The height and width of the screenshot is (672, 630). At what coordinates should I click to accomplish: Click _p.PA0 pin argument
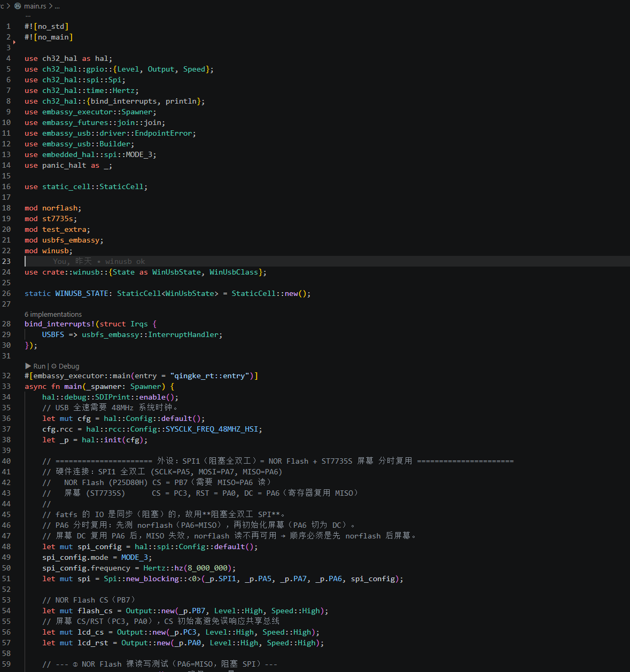click(x=188, y=643)
